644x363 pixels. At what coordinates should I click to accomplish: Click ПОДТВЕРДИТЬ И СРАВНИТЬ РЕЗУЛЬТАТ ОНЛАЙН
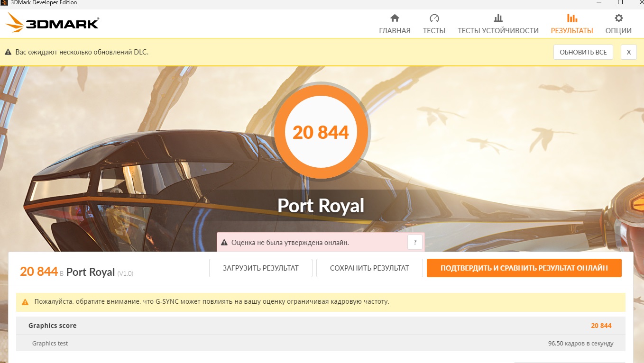(524, 268)
